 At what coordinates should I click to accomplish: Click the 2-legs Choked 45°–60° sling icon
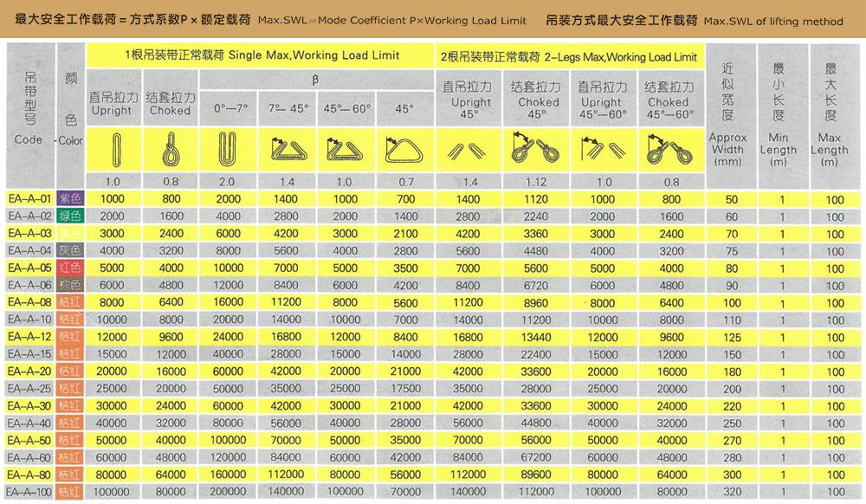click(669, 151)
